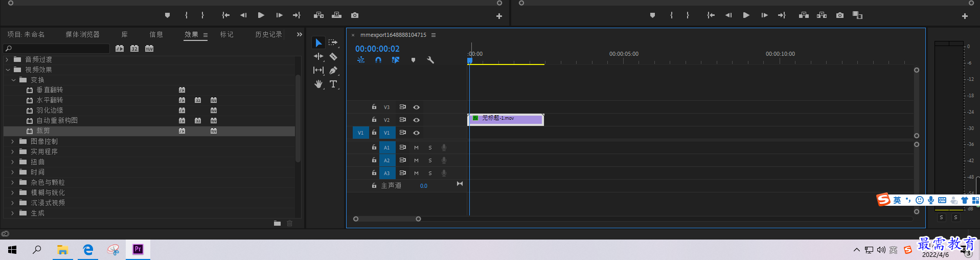Screen dimensions: 980x260
Task: Open Comparison View in Program monitor
Action: [x=857, y=15]
